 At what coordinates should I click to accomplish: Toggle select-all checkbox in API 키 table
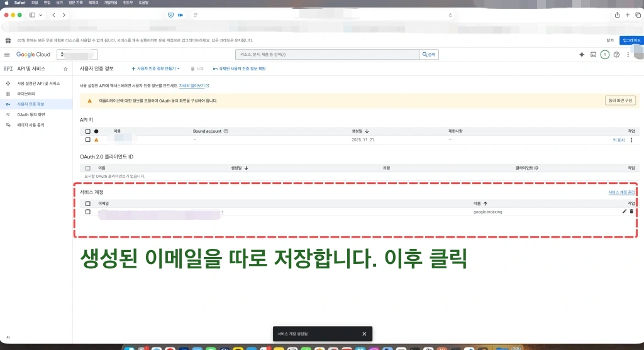[88, 131]
